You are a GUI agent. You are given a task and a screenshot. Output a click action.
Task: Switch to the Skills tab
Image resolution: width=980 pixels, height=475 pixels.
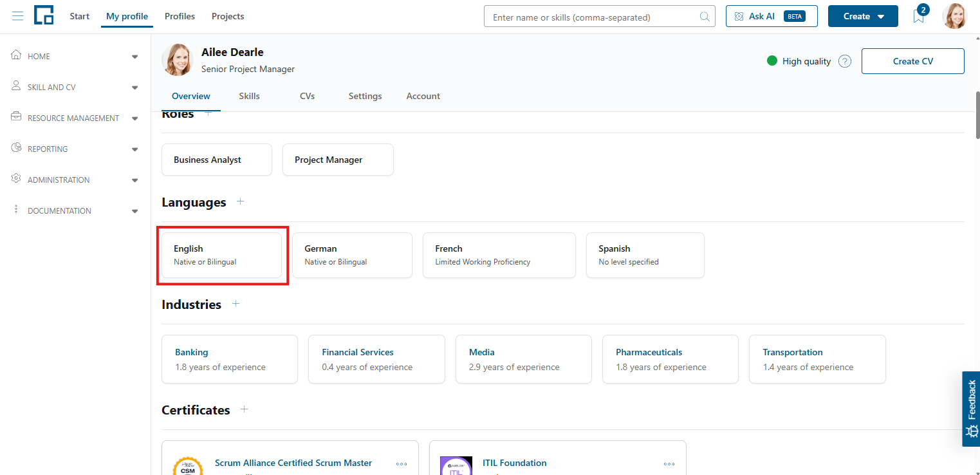[249, 96]
